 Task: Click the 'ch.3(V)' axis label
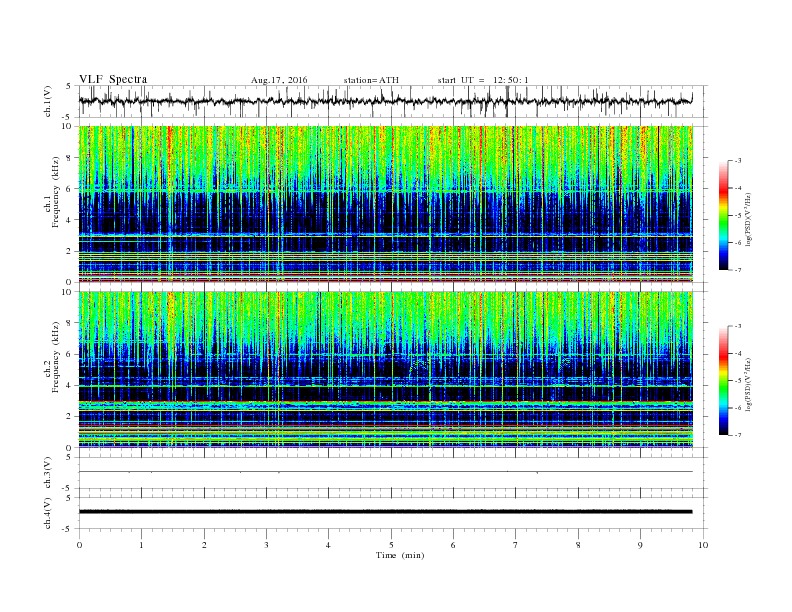pyautogui.click(x=48, y=473)
